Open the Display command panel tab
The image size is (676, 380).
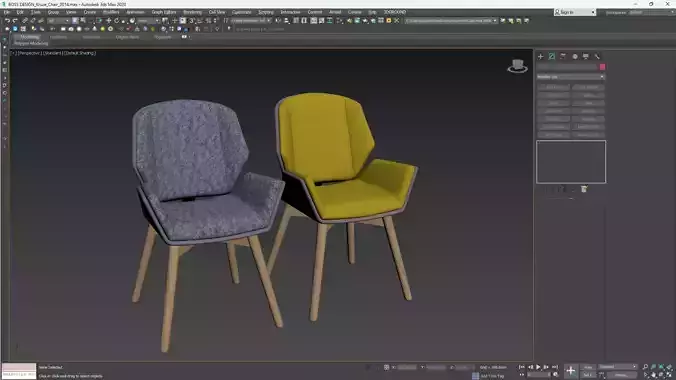586,57
